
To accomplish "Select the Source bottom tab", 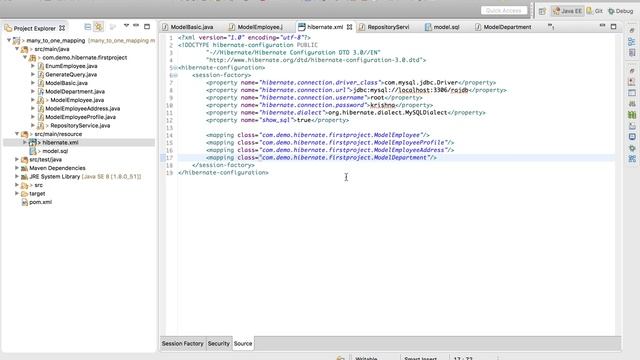I will click(x=243, y=344).
